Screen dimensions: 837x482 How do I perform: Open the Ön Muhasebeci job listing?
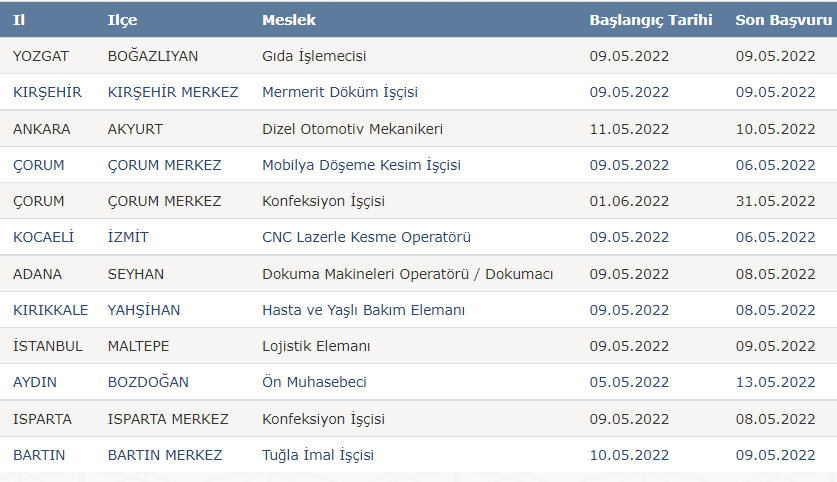coord(314,382)
